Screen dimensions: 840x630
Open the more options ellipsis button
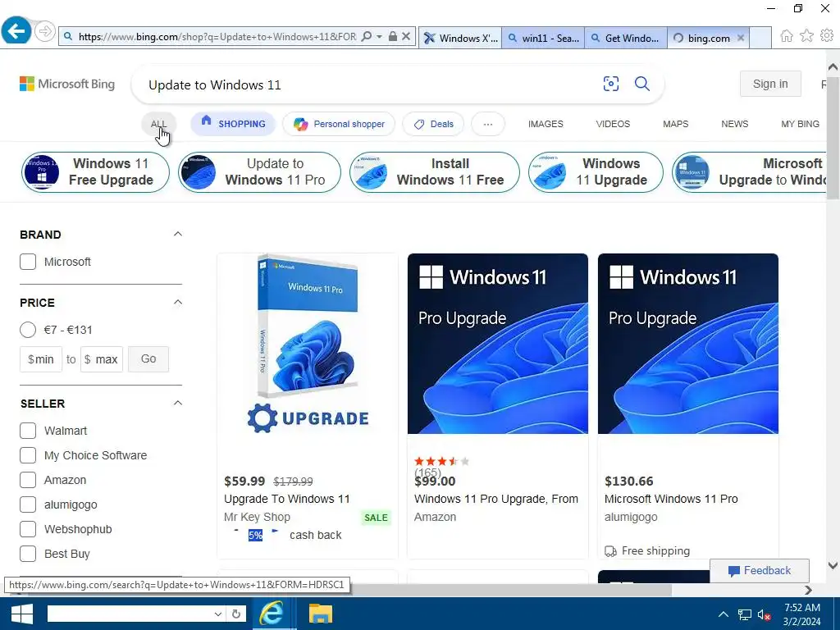pos(487,124)
